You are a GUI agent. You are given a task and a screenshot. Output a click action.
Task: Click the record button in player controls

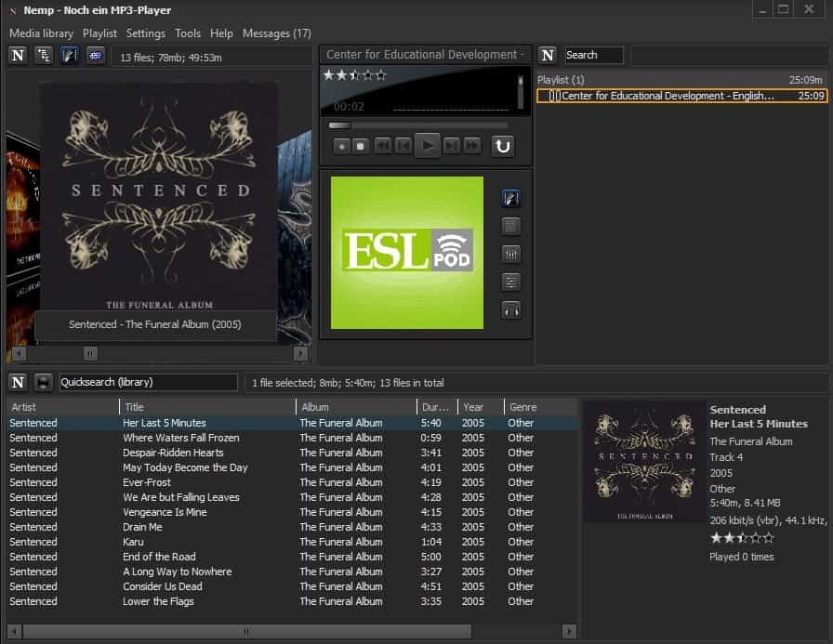[x=340, y=145]
